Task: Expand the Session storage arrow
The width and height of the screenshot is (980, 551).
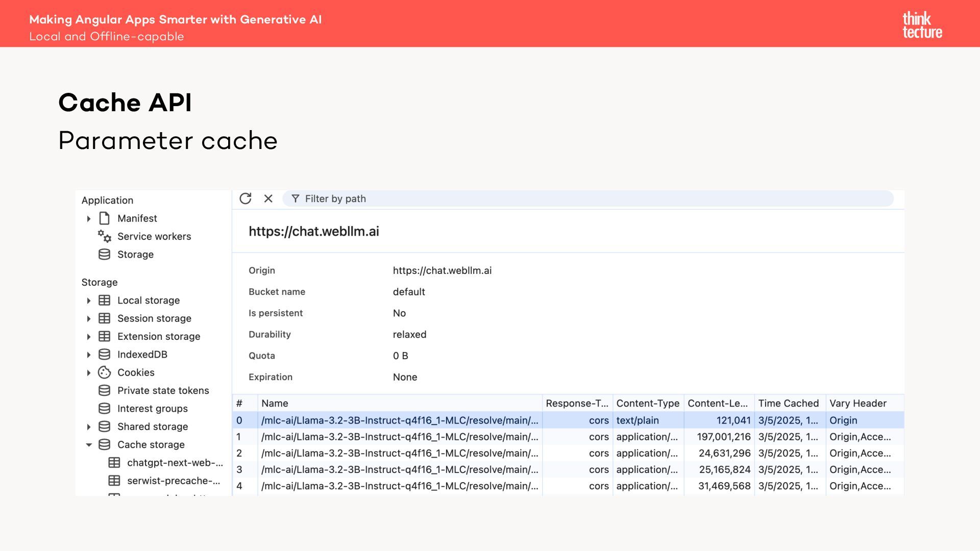Action: pyautogui.click(x=89, y=319)
